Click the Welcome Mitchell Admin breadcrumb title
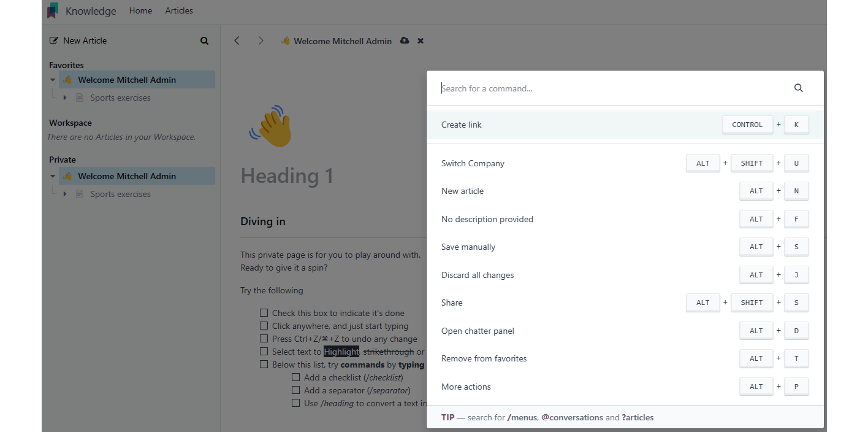The height and width of the screenshot is (432, 868). pos(343,41)
